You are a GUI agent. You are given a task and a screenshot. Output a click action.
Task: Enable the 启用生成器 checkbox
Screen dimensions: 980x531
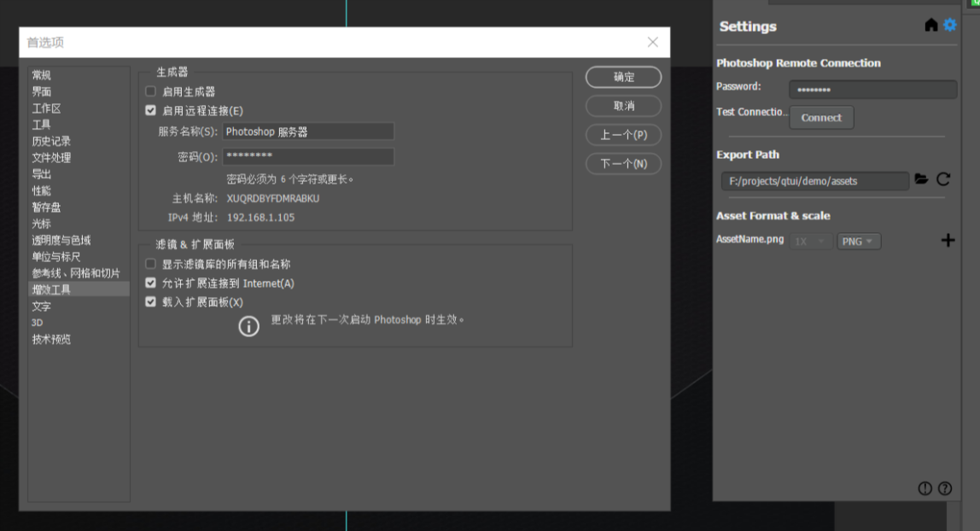pos(150,91)
